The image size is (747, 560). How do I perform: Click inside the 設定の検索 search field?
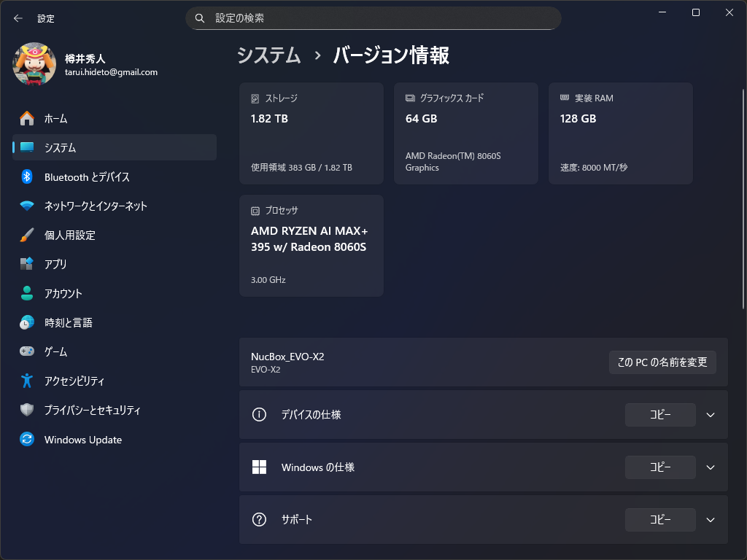click(x=373, y=17)
